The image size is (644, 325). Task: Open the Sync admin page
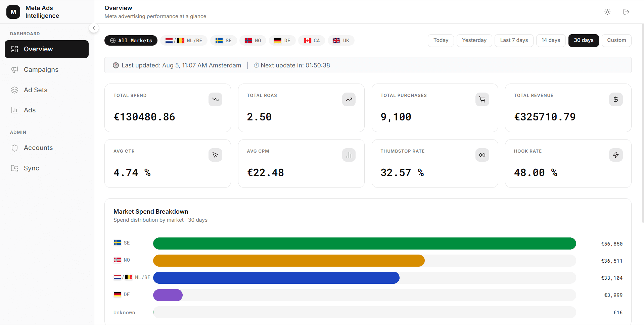click(47, 168)
